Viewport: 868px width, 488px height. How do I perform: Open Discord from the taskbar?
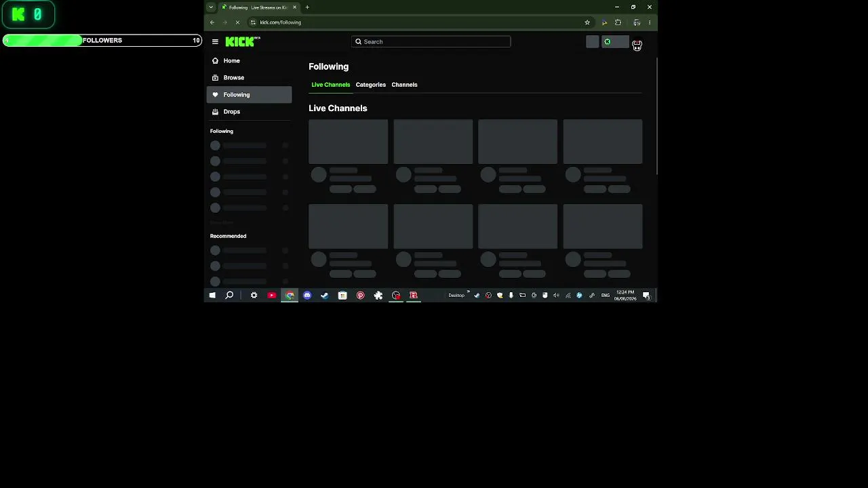307,296
